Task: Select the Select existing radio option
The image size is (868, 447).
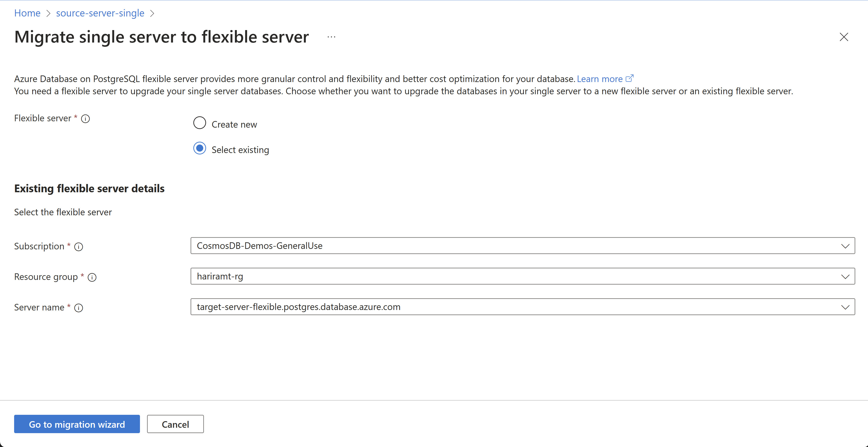Action: click(199, 149)
